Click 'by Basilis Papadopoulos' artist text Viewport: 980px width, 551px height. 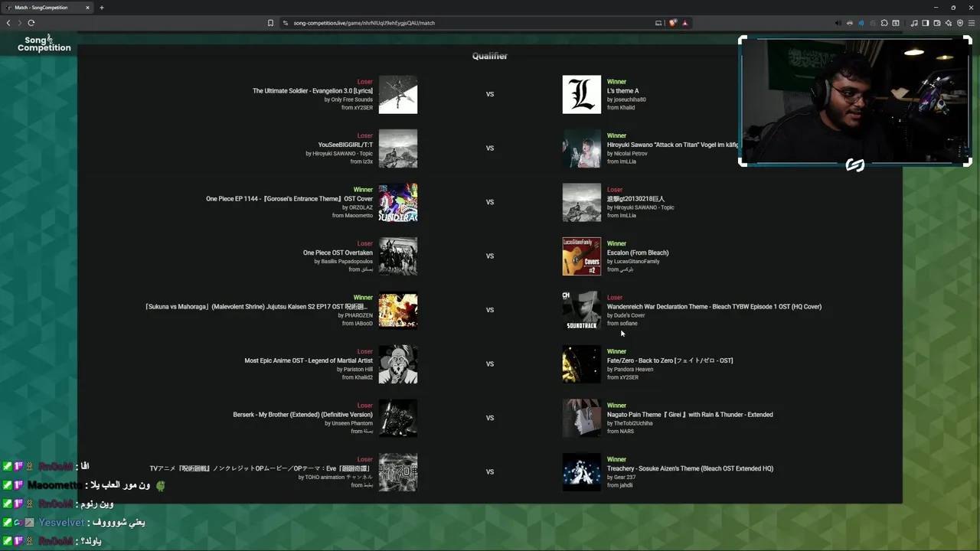[343, 262]
